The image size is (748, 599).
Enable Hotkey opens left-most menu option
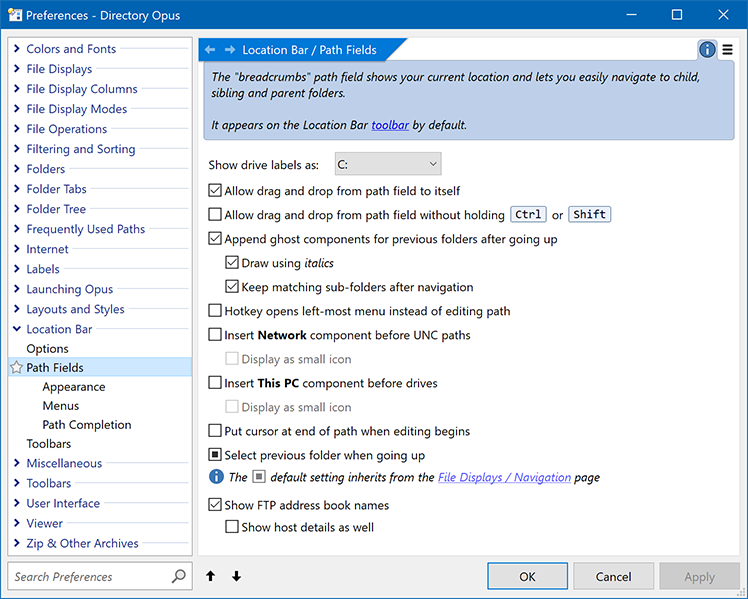click(215, 311)
